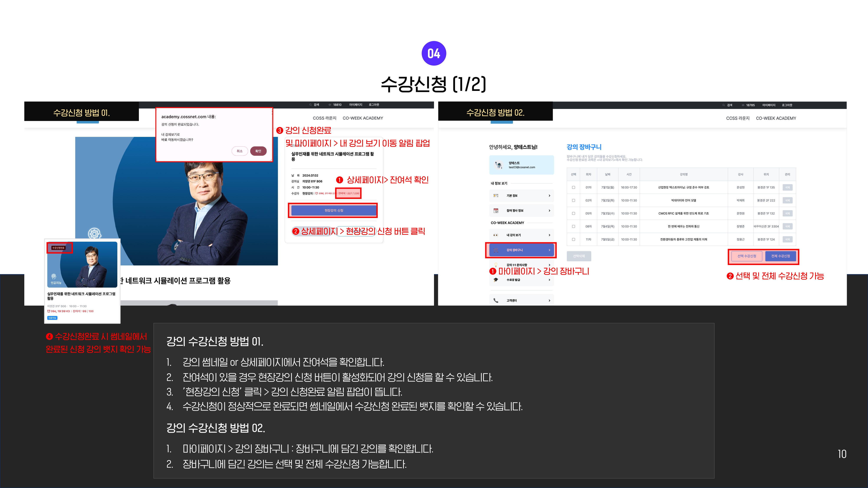
Task: Click the phone icon beside 고객센터
Action: pyautogui.click(x=496, y=300)
